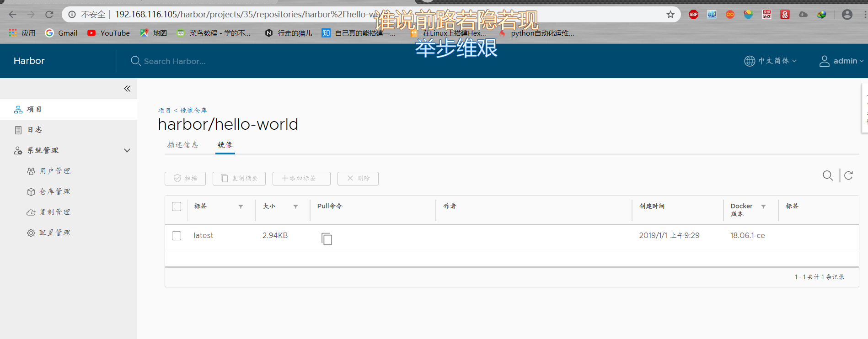Switch to the 镜像 tab
Viewport: 868px width, 339px height.
225,145
